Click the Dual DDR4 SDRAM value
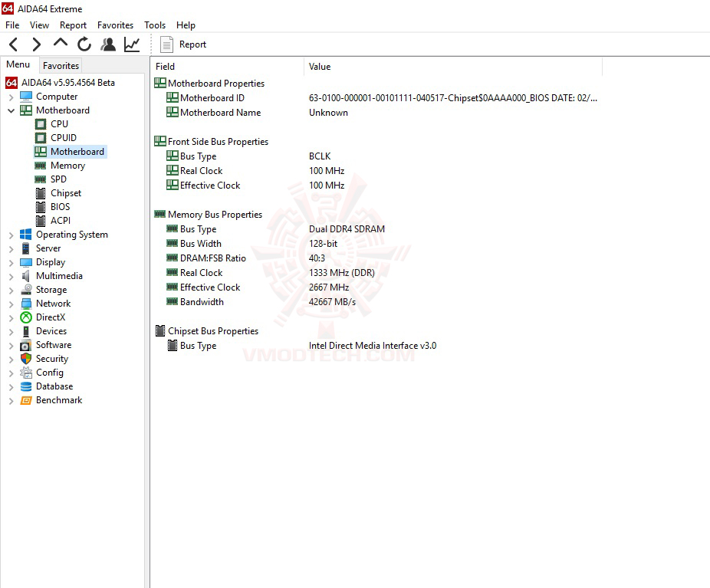 347,229
